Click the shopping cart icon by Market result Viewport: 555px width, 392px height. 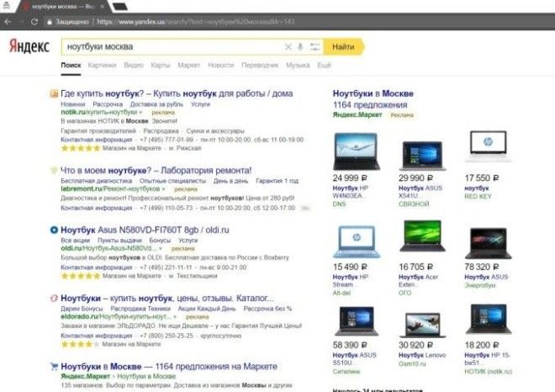tap(54, 367)
